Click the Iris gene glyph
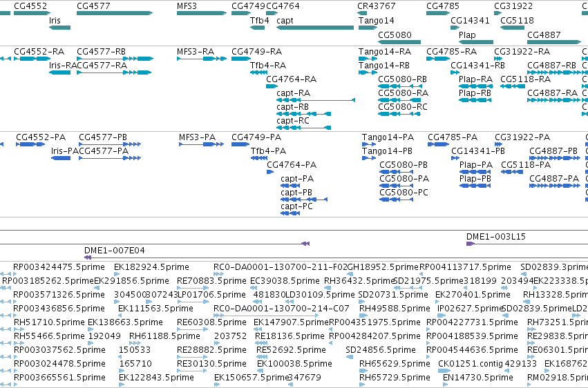This screenshot has height=388, width=588. [59, 28]
